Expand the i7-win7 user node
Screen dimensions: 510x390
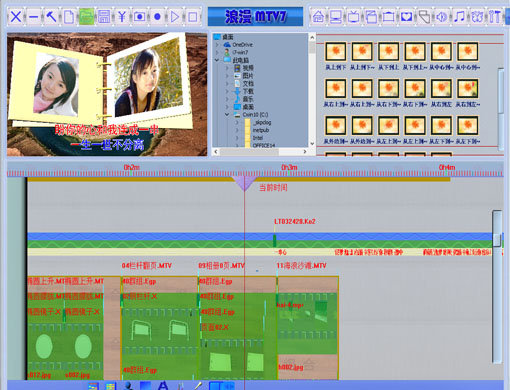pos(217,52)
